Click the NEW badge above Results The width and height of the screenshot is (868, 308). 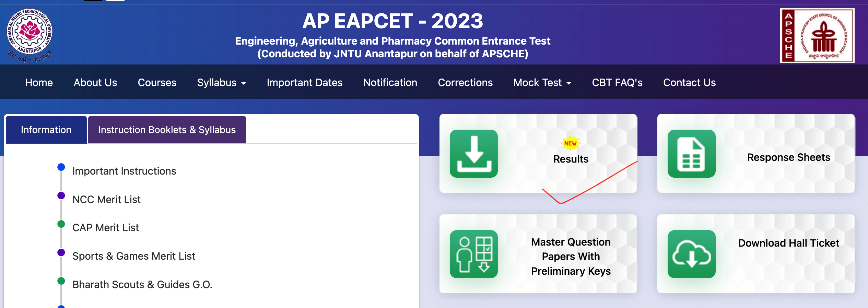571,143
